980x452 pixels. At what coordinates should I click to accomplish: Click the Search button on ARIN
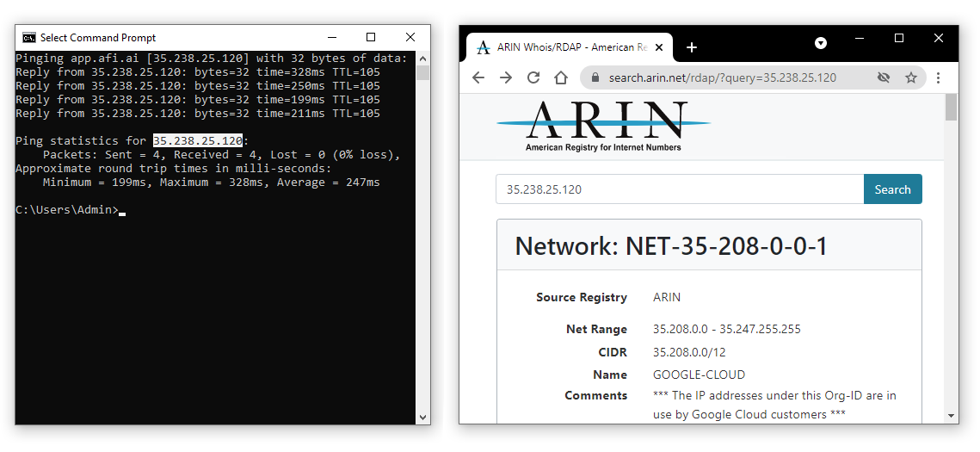pos(892,189)
